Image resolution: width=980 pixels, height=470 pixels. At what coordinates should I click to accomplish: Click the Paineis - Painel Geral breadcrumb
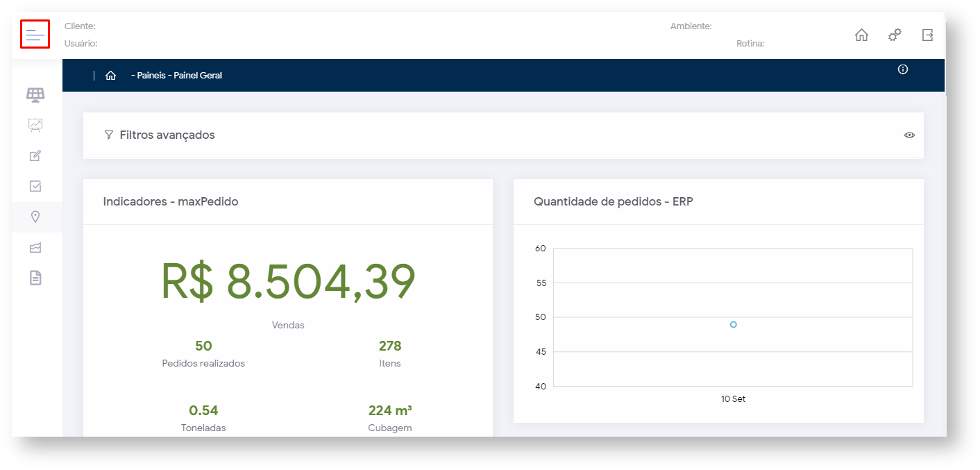pyautogui.click(x=177, y=76)
